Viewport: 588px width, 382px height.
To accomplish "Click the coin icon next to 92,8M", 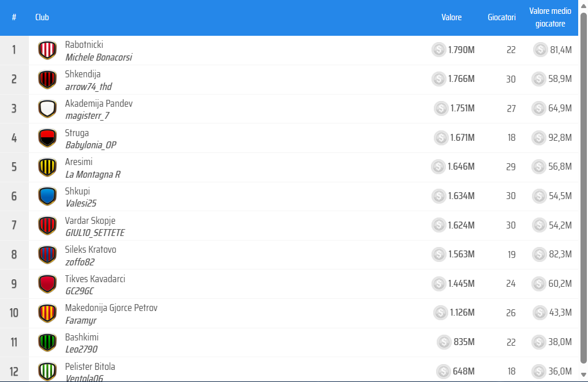I will pos(539,137).
